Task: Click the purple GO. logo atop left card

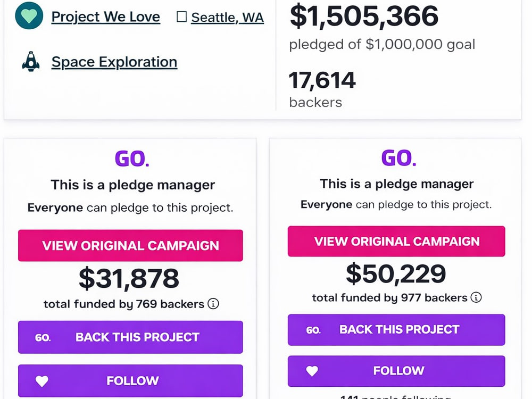Action: coord(132,159)
